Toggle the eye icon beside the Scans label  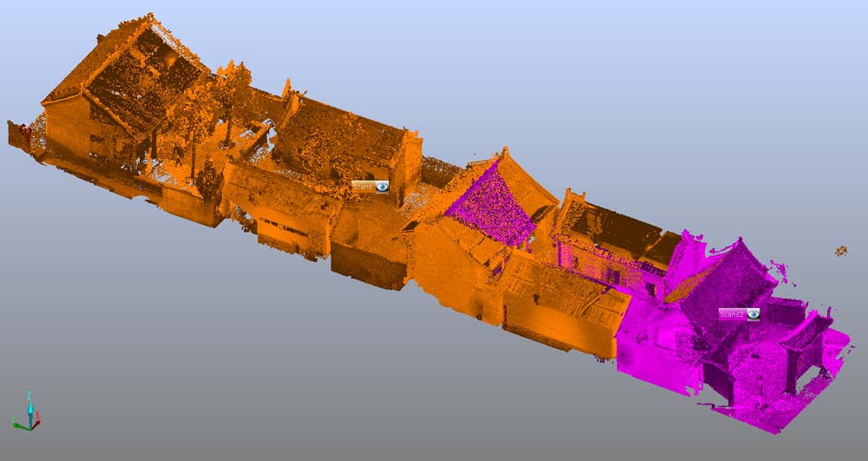[382, 187]
